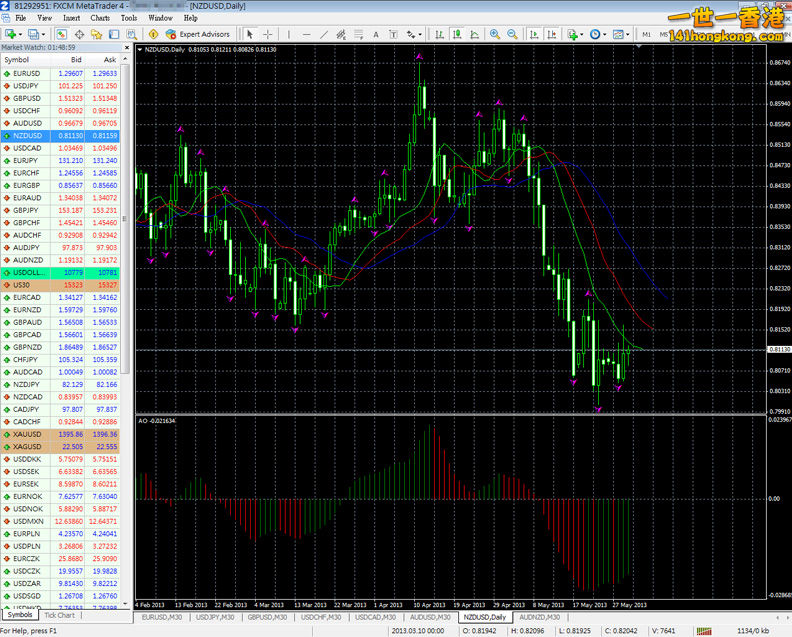
Task: Open the Strategy Tester icon
Action: [x=132, y=34]
